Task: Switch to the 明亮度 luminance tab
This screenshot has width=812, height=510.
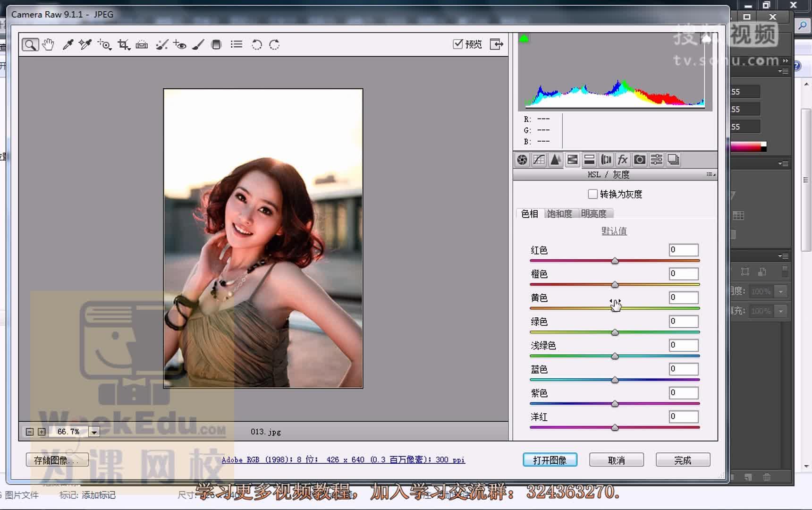Action: [x=595, y=213]
